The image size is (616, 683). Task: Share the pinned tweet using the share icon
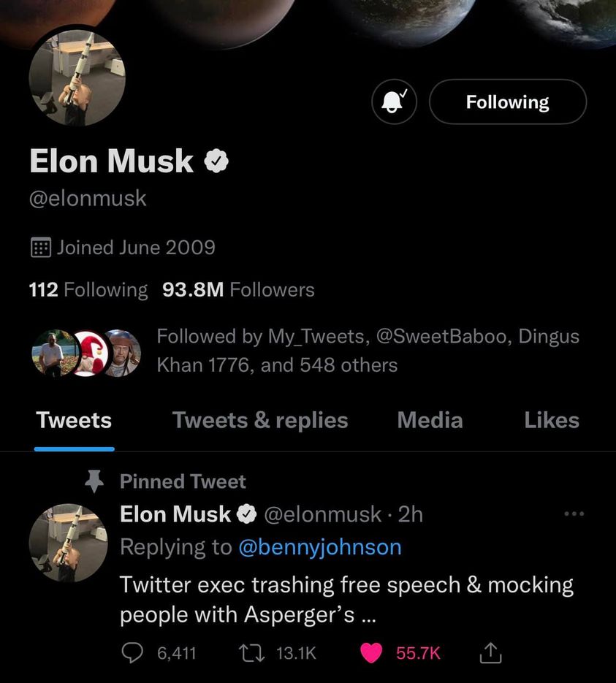click(489, 652)
